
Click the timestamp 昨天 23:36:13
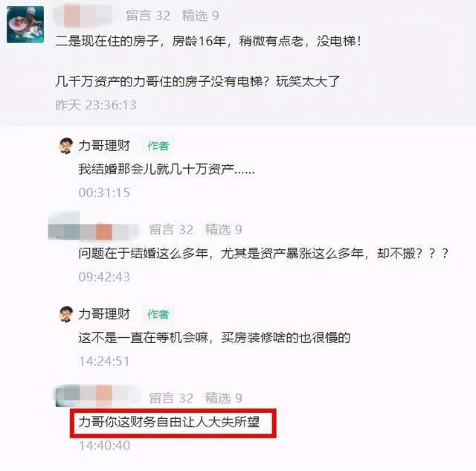tap(96, 105)
